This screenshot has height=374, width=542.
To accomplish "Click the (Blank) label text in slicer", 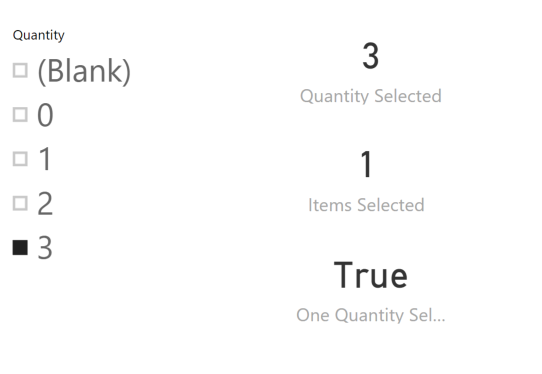I will pyautogui.click(x=84, y=71).
